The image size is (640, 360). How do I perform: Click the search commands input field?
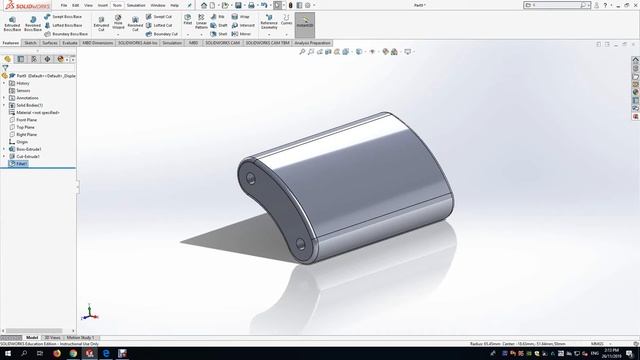556,5
